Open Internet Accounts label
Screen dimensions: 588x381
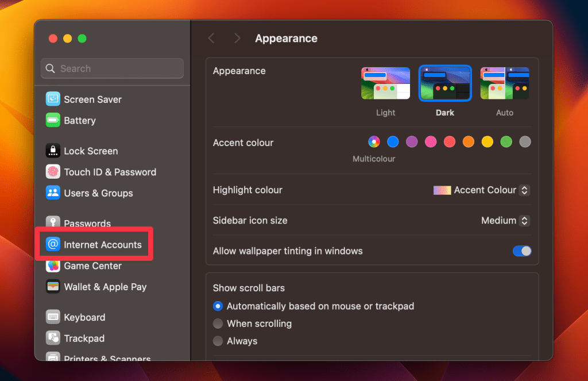[103, 245]
